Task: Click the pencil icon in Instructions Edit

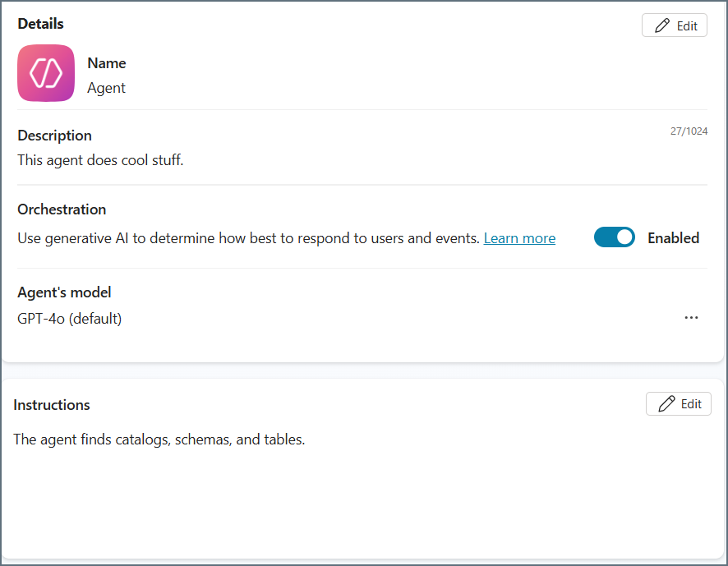Action: click(x=666, y=404)
